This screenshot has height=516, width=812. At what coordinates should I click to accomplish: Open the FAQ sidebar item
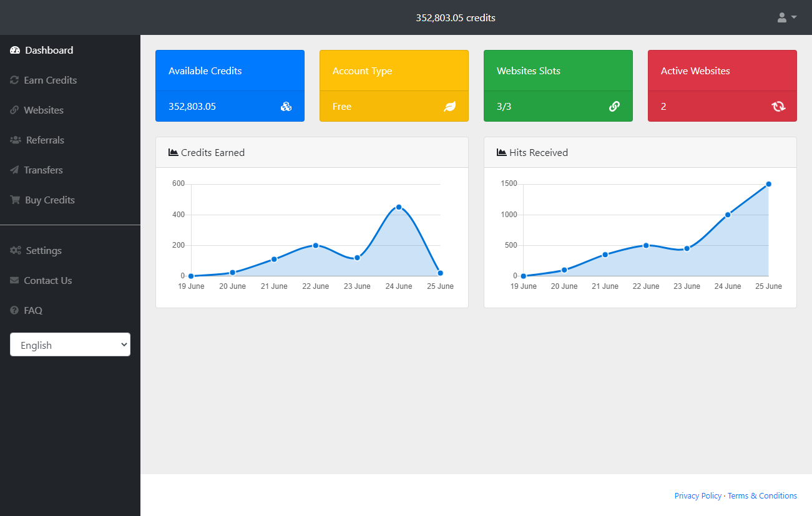click(x=32, y=311)
